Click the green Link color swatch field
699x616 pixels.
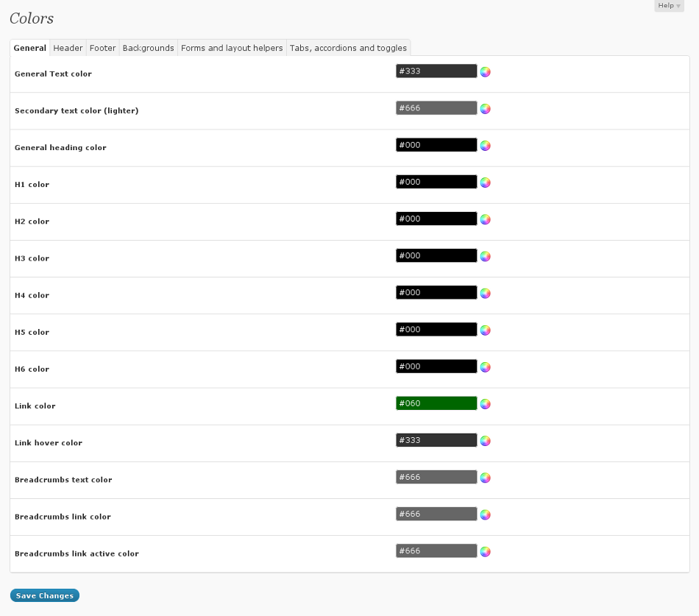436,403
